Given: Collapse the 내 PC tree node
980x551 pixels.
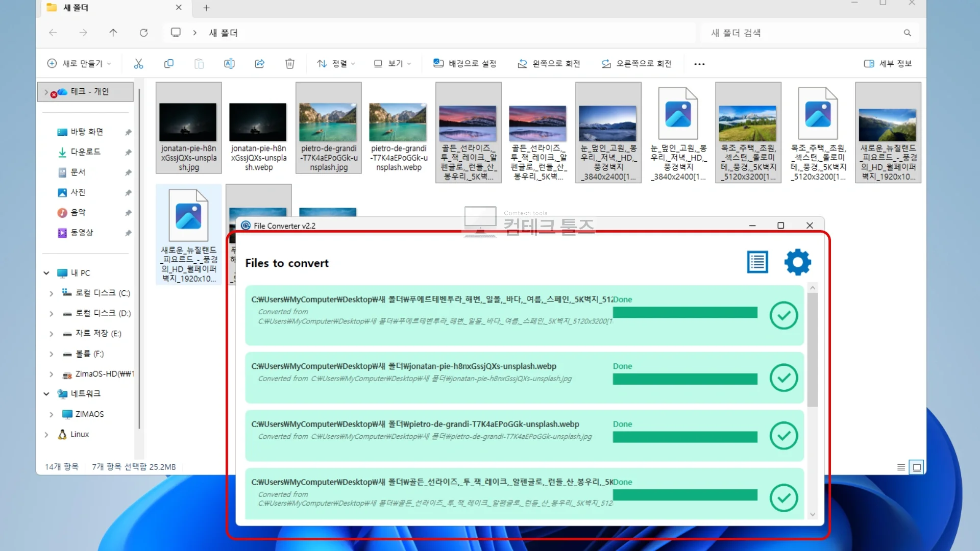Looking at the screenshot, I should [x=46, y=273].
